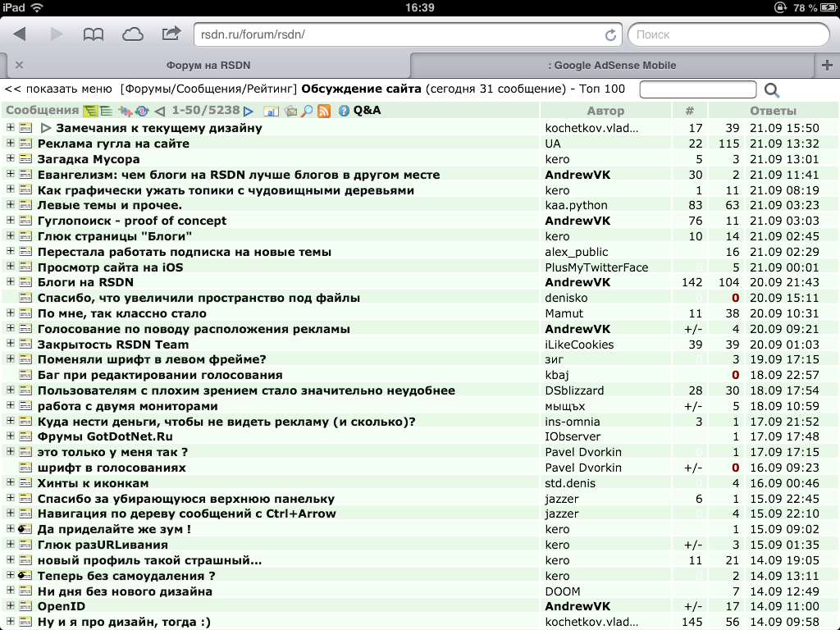The height and width of the screenshot is (630, 840).
Task: Click the RSS feed icon in forum toolbar
Action: pyautogui.click(x=324, y=111)
